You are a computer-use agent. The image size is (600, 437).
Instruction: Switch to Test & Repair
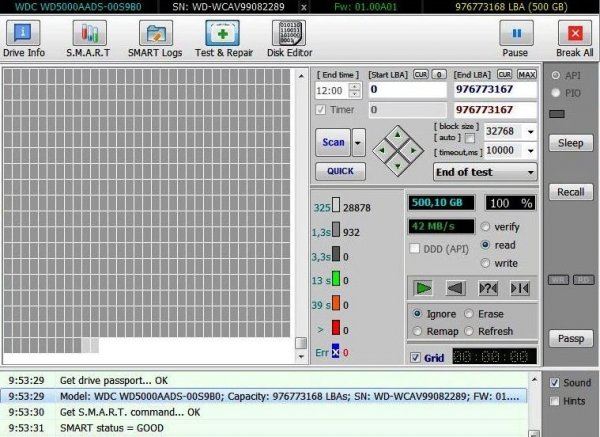[223, 38]
